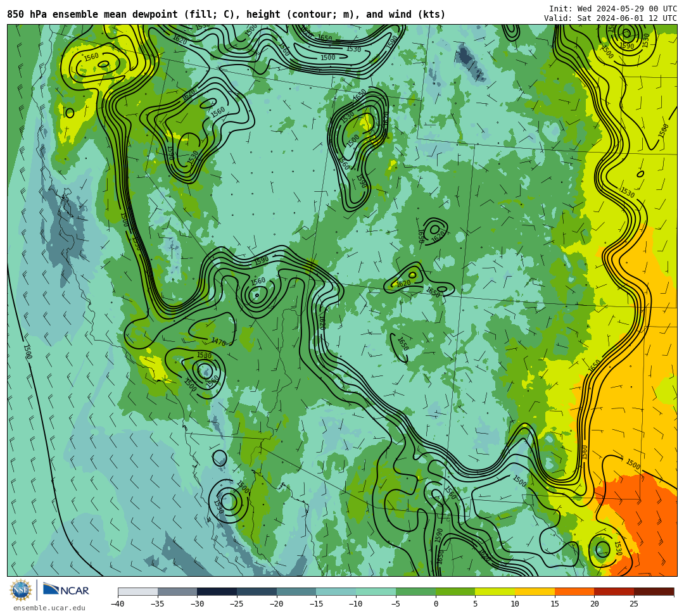Click the -35 colorbar tick label
684x616 pixels.
pos(157,604)
